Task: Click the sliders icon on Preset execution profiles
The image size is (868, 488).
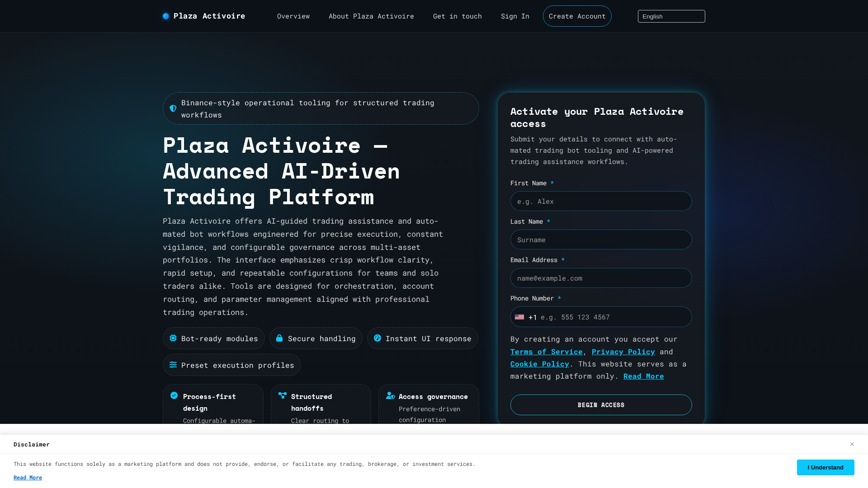Action: (173, 365)
